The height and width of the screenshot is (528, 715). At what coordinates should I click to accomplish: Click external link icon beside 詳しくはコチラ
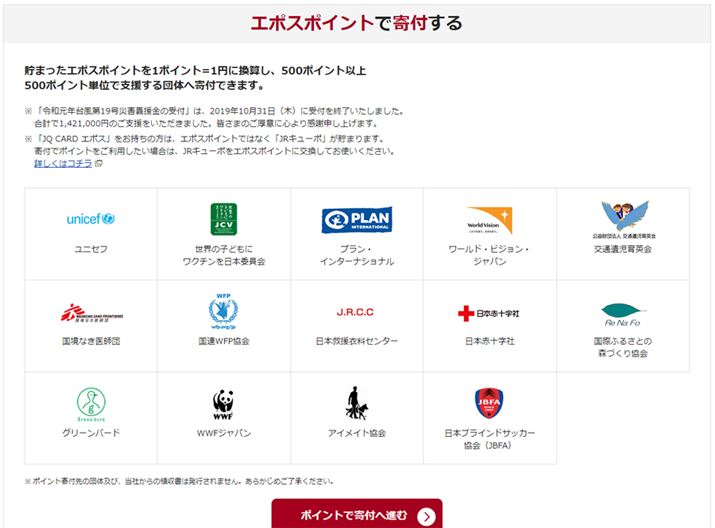[98, 163]
